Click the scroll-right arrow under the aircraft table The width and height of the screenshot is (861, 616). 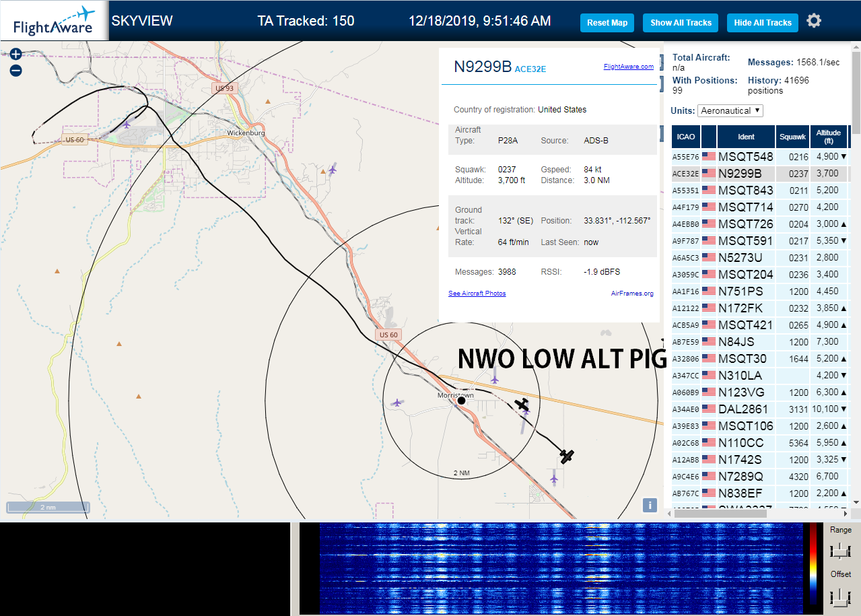coord(847,514)
